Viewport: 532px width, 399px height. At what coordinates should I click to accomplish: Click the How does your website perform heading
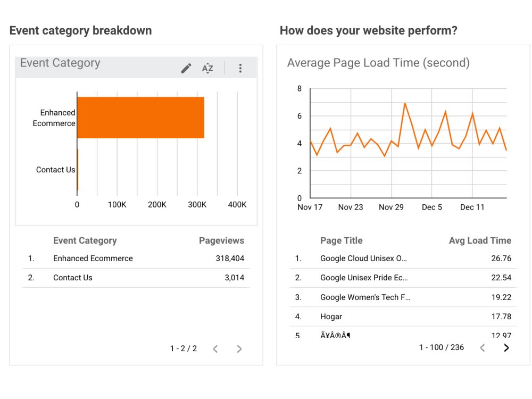(x=369, y=30)
